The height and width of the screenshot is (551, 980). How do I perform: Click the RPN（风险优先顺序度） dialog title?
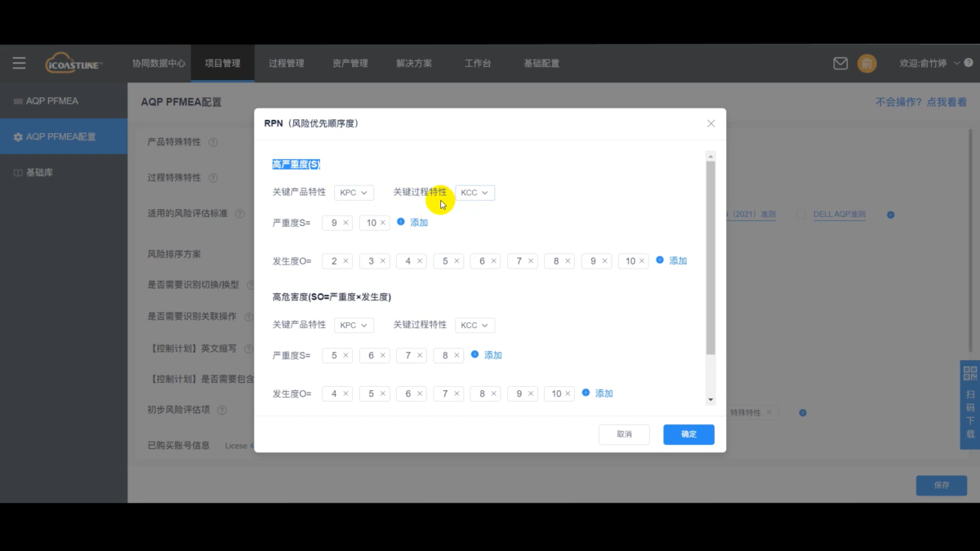(x=311, y=123)
